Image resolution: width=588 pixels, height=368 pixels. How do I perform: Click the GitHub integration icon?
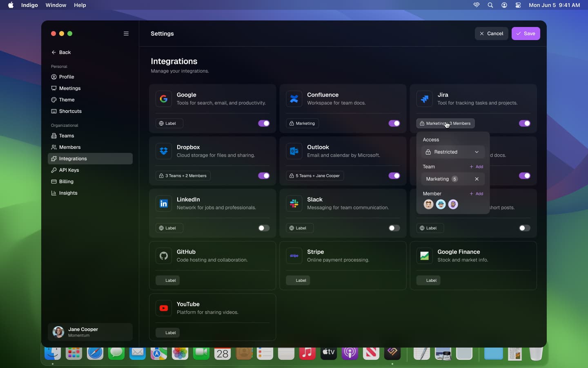(163, 256)
